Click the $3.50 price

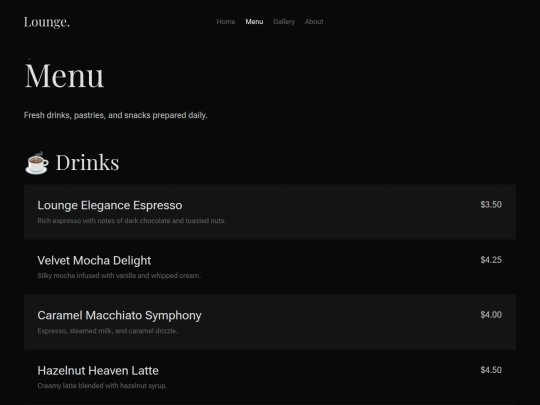(491, 205)
